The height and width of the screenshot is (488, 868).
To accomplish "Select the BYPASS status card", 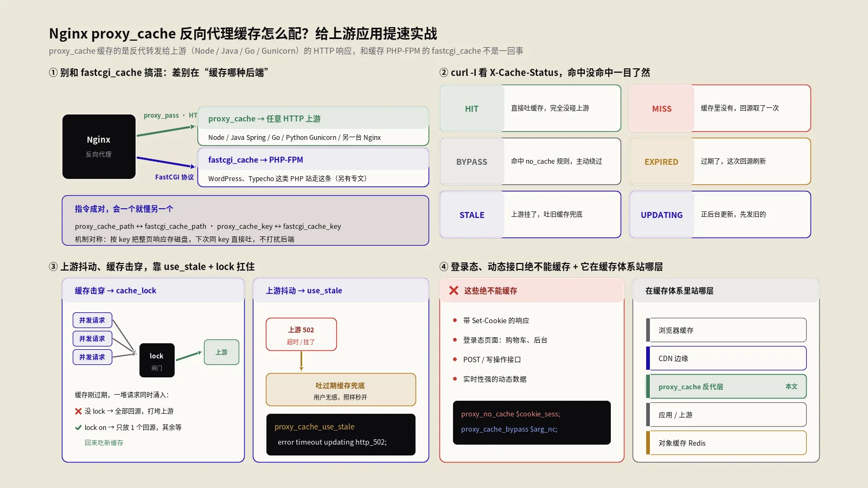I will click(530, 161).
